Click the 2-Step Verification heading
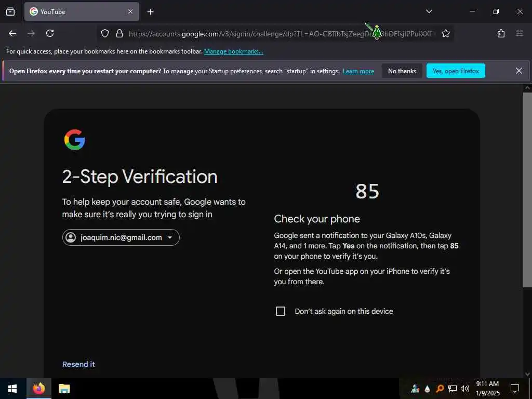Image resolution: width=532 pixels, height=399 pixels. coord(140,177)
